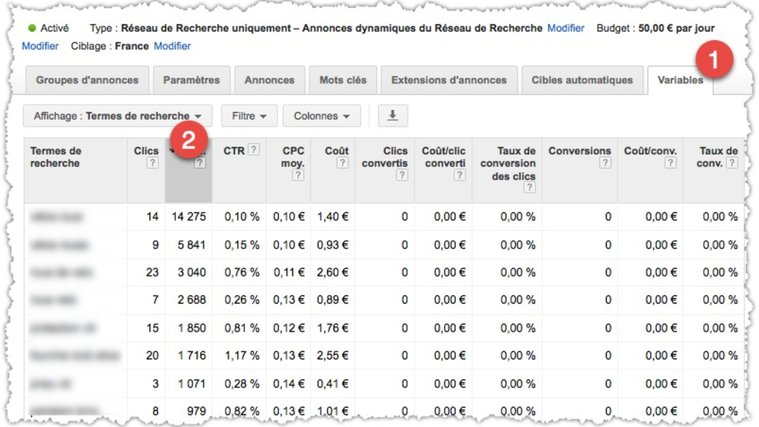This screenshot has width=759, height=427.
Task: Open help icon under Clics header
Action: point(151,164)
